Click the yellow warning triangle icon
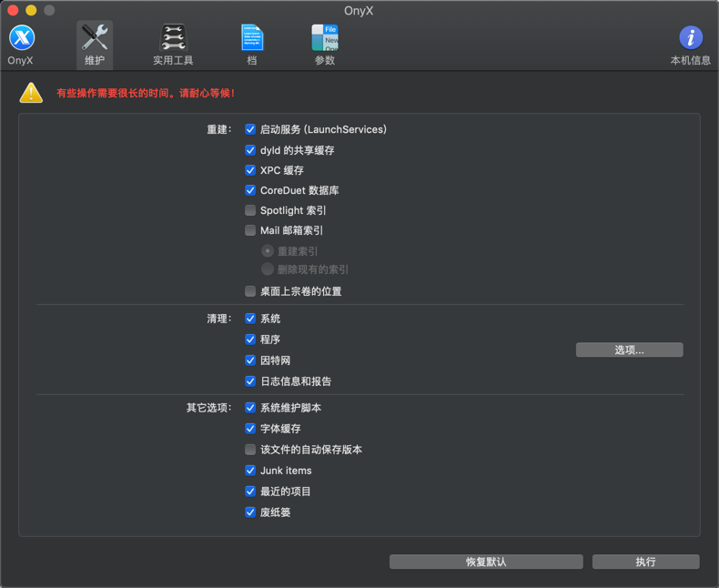Viewport: 719px width, 588px height. [x=31, y=93]
